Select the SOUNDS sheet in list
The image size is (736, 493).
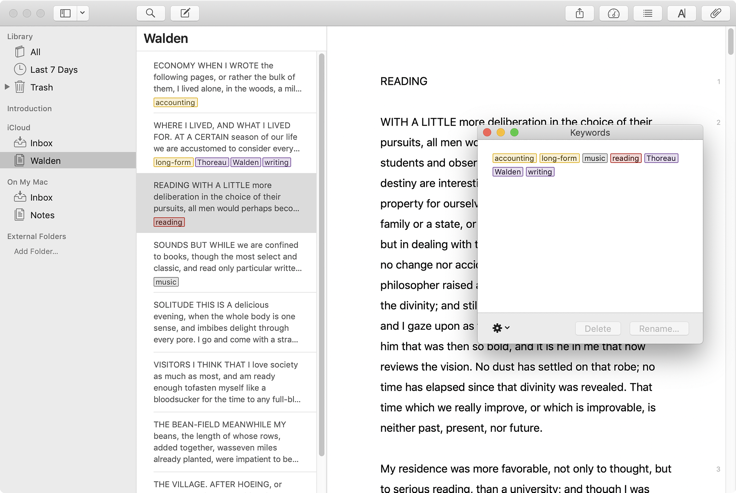[227, 262]
